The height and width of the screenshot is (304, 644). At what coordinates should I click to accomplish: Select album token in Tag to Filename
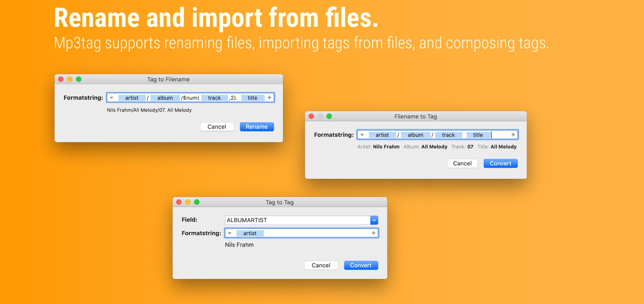[x=165, y=98]
